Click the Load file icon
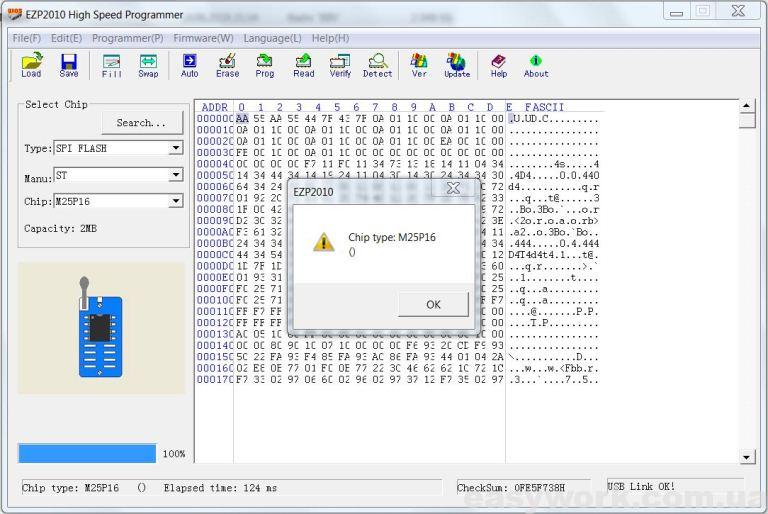Screen dimensions: 768x514 [32, 65]
